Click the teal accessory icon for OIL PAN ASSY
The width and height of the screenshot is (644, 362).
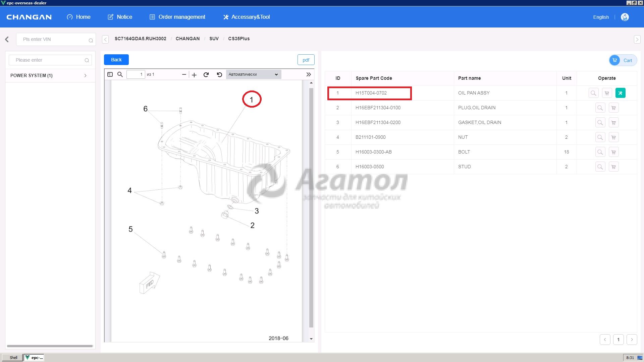click(620, 93)
